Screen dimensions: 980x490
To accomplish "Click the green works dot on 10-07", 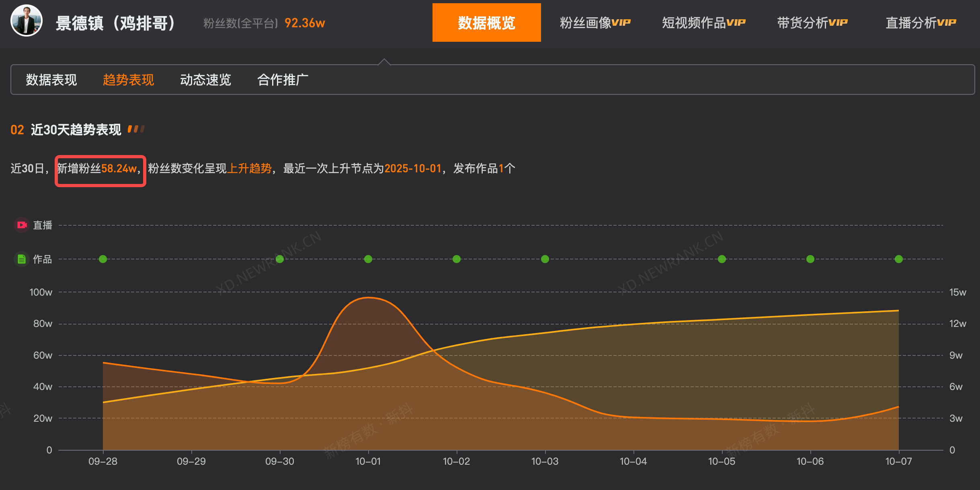I will pyautogui.click(x=899, y=259).
